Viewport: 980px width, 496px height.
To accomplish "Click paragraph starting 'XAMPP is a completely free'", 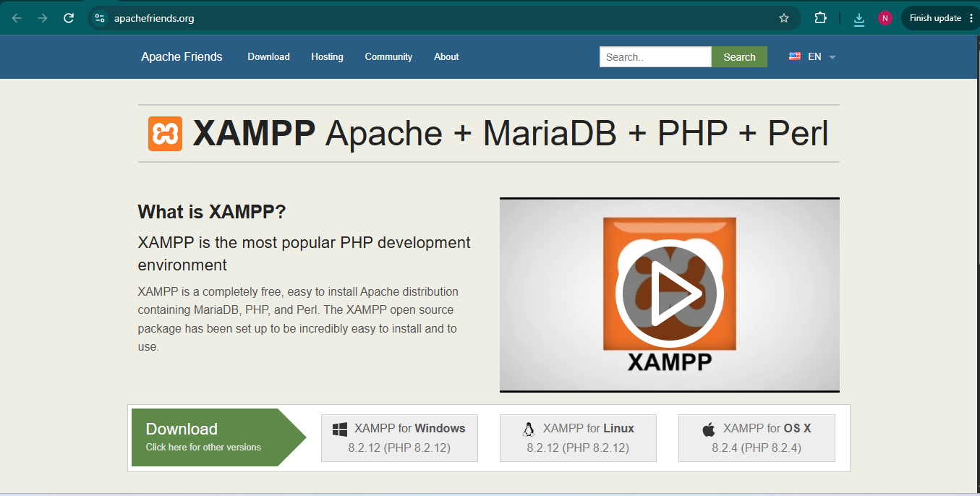I will pos(298,319).
